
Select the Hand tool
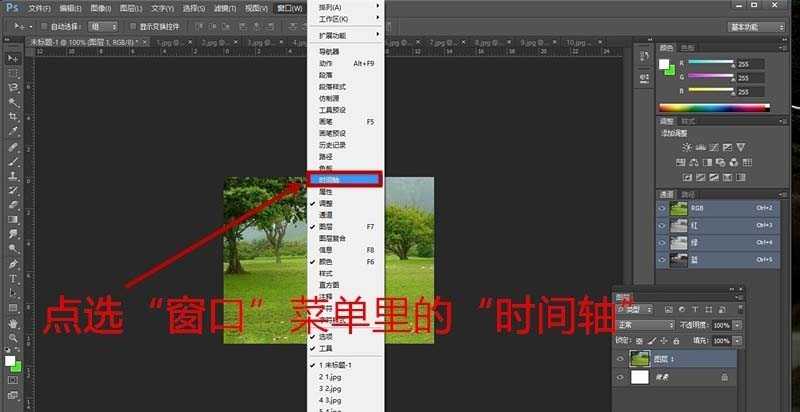(x=13, y=323)
